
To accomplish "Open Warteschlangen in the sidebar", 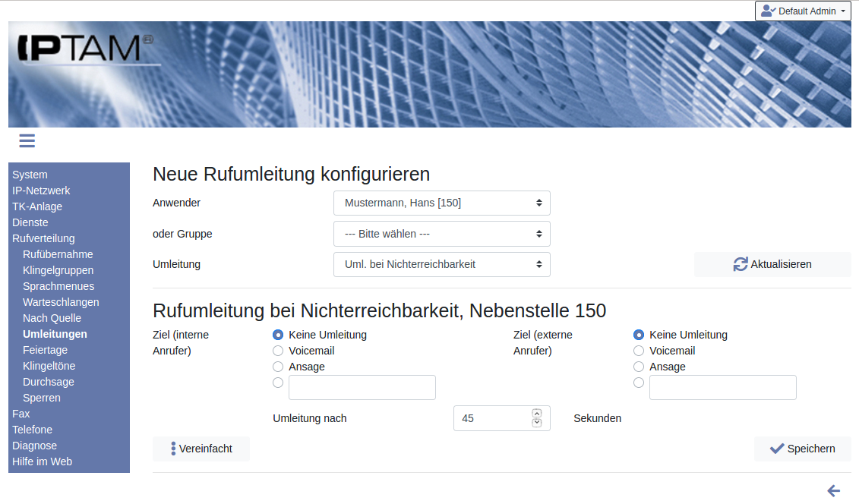I will 61,302.
